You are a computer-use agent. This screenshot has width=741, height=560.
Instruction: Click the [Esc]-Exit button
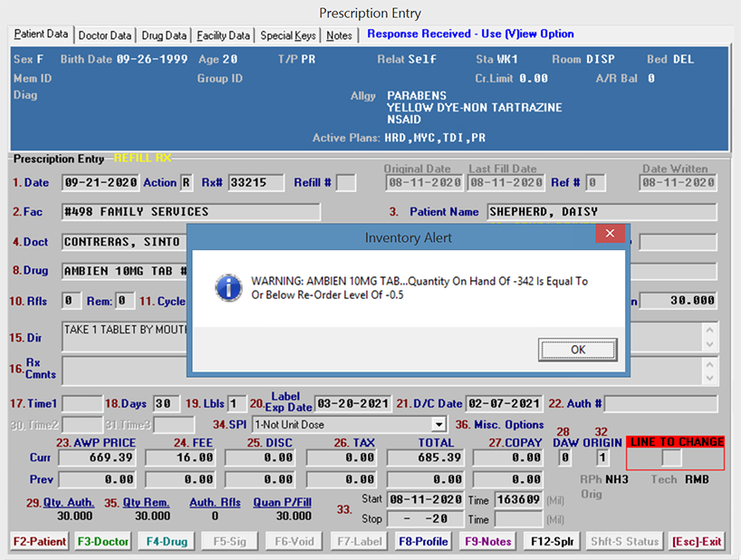(x=697, y=542)
